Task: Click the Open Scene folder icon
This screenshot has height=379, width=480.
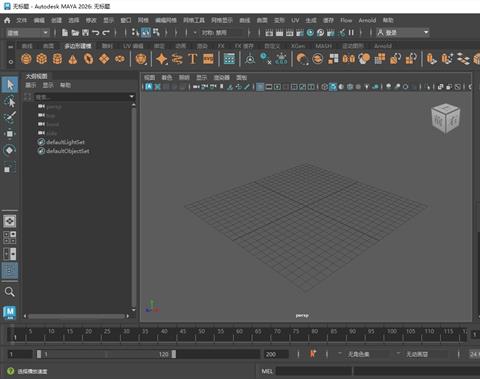Action: coord(75,33)
